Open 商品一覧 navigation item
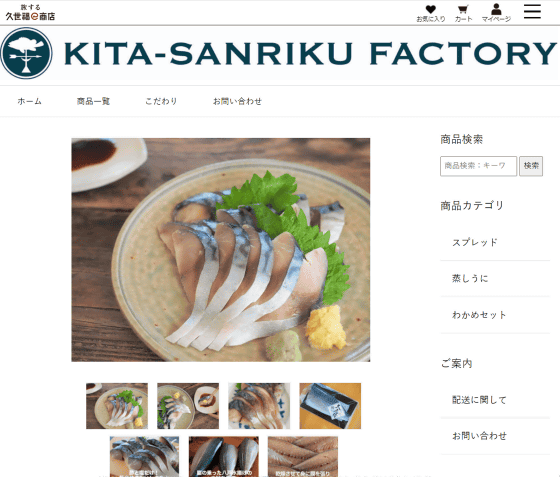The width and height of the screenshot is (560, 477). (x=93, y=101)
